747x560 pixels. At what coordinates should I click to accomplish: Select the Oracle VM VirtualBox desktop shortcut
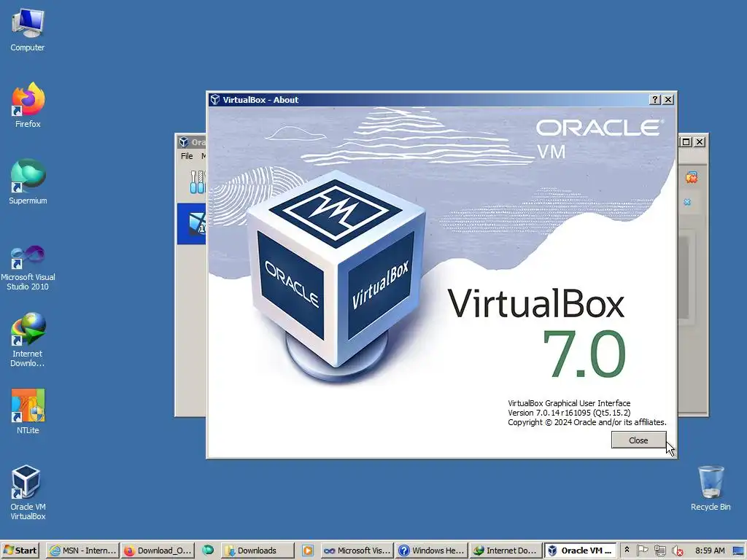(28, 492)
